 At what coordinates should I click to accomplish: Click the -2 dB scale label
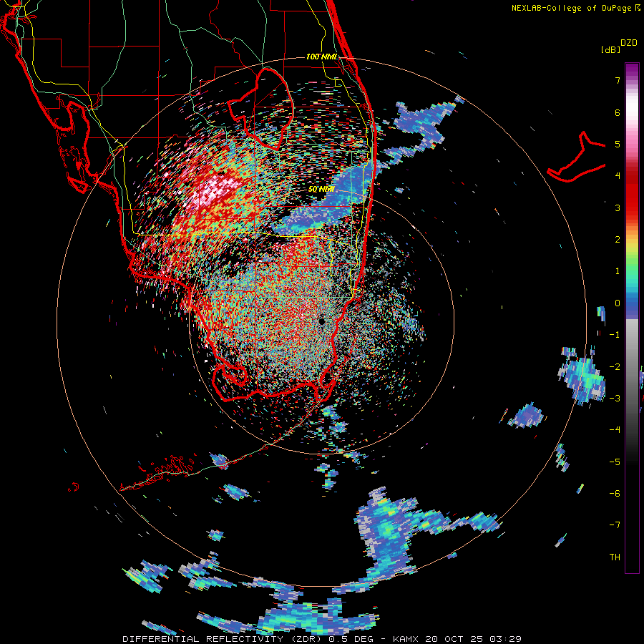(x=615, y=367)
